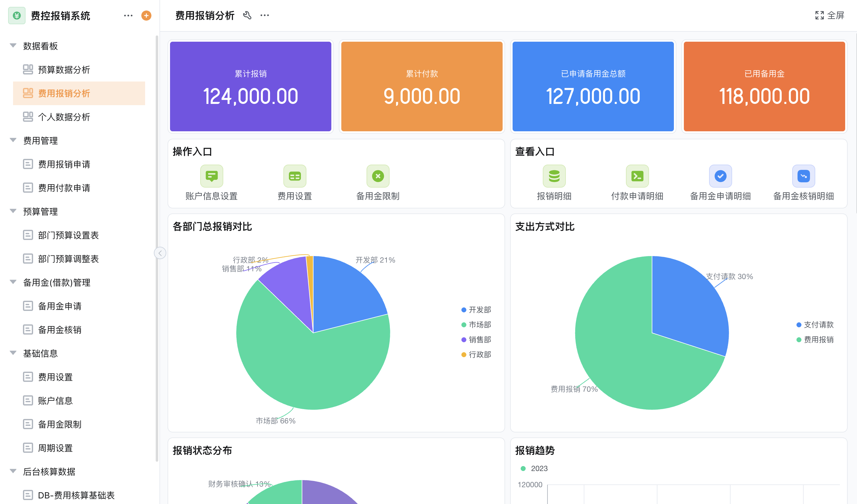Screen dimensions: 857x504
Task: Open the page title more options ellipsis
Action: click(x=265, y=15)
